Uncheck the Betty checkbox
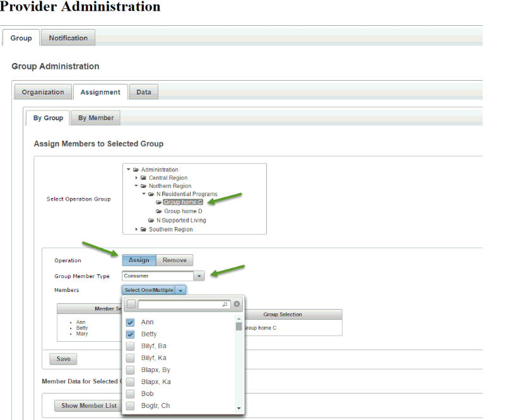This screenshot has height=420, width=513. (130, 334)
